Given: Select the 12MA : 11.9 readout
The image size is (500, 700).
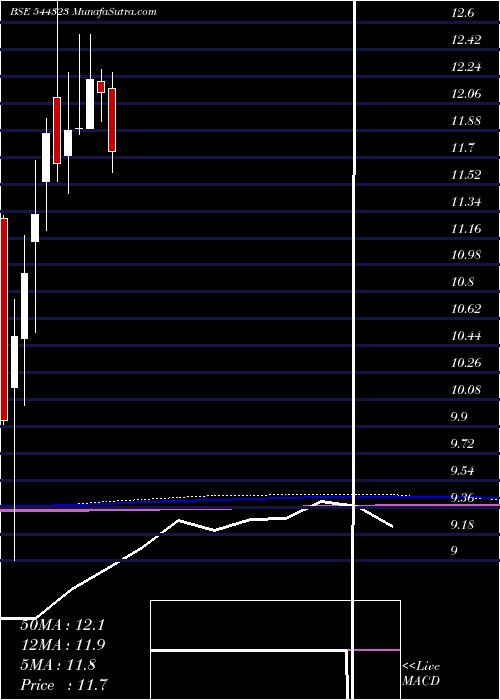Looking at the screenshot, I should tap(62, 645).
